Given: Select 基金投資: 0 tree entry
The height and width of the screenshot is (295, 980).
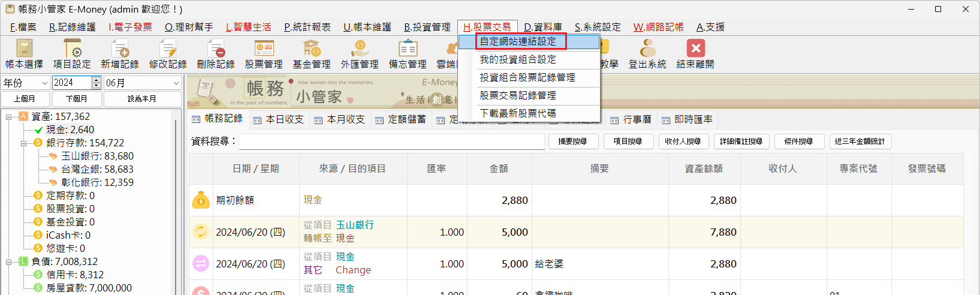Looking at the screenshot, I should click(x=70, y=222).
